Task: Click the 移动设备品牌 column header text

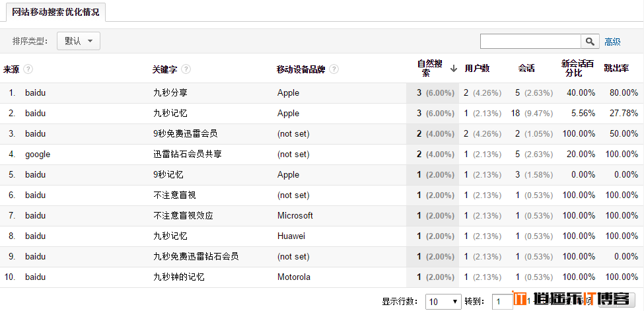Action: [x=301, y=69]
